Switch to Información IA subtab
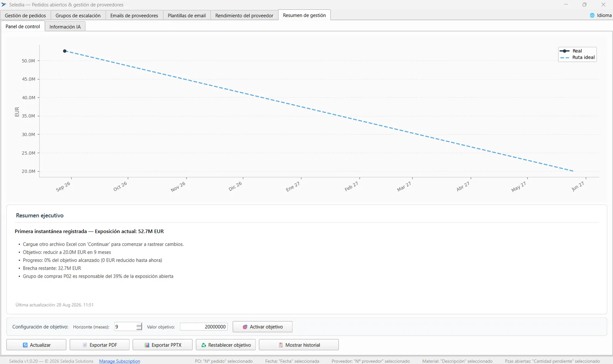Viewport: 613px width, 364px height. tap(65, 27)
